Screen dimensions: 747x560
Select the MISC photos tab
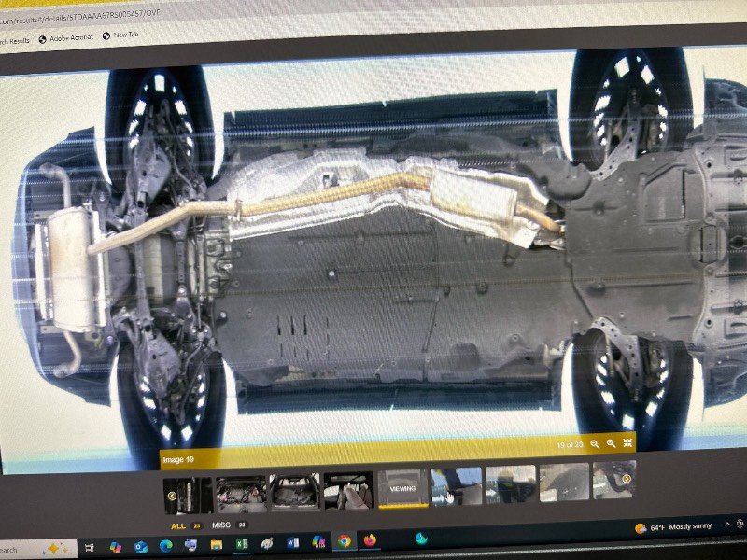pyautogui.click(x=221, y=525)
